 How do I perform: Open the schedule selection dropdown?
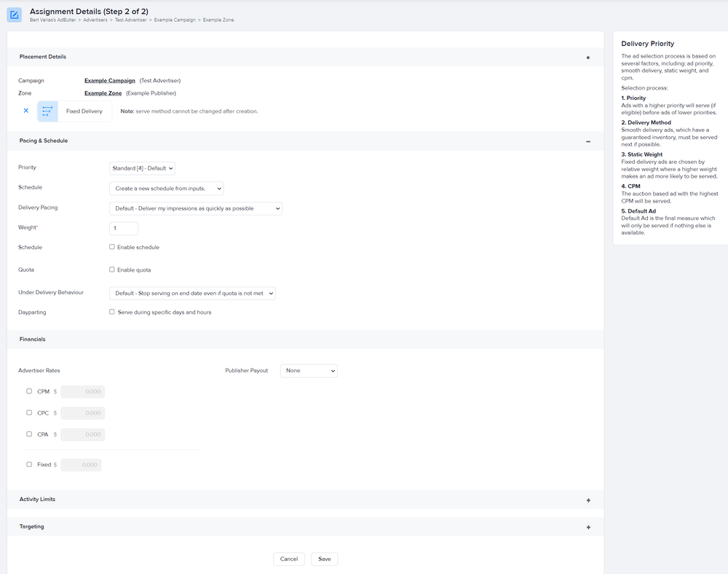pos(167,189)
